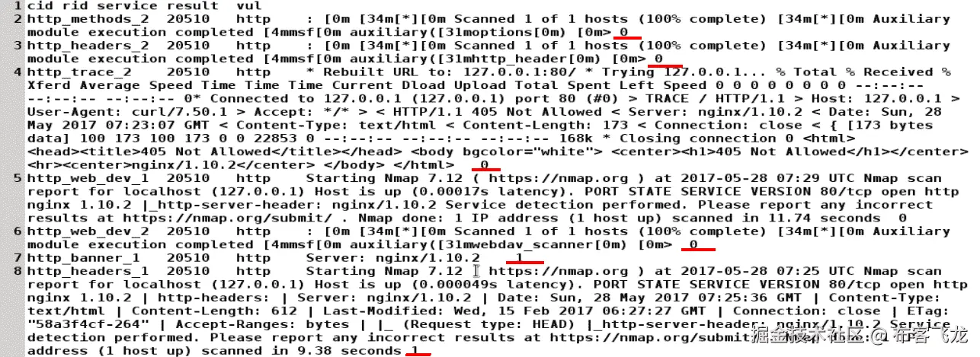Click the underlined 0 after 'mwebdav_scanner'
Viewport: 980px width, 357px height.
[693, 244]
